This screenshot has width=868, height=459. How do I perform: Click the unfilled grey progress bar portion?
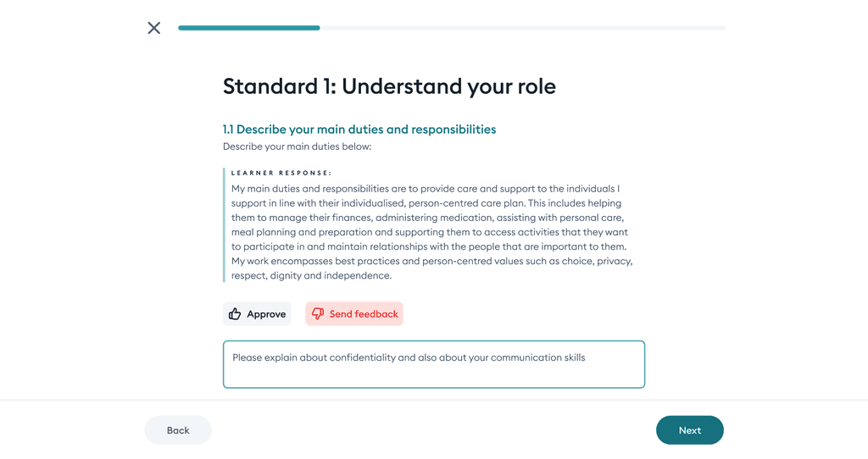[522, 28]
